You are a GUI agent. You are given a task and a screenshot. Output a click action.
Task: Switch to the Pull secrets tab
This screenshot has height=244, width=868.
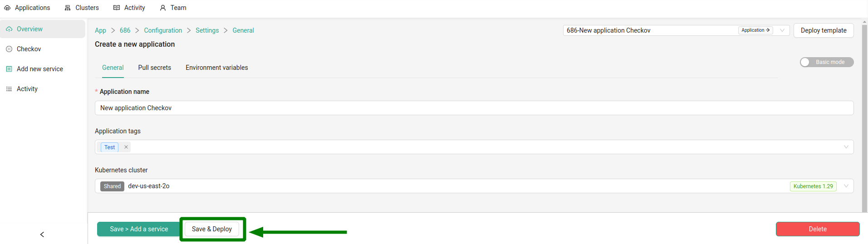pyautogui.click(x=155, y=68)
